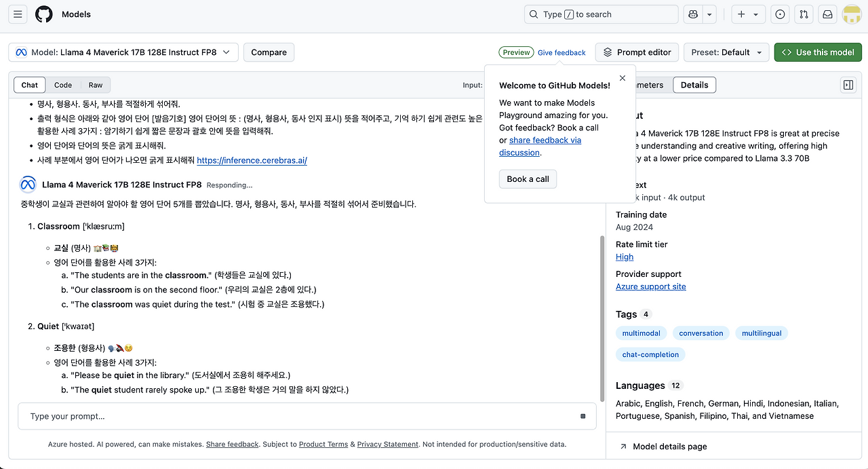Switch to the Chat tab
This screenshot has width=868, height=469.
tap(30, 85)
